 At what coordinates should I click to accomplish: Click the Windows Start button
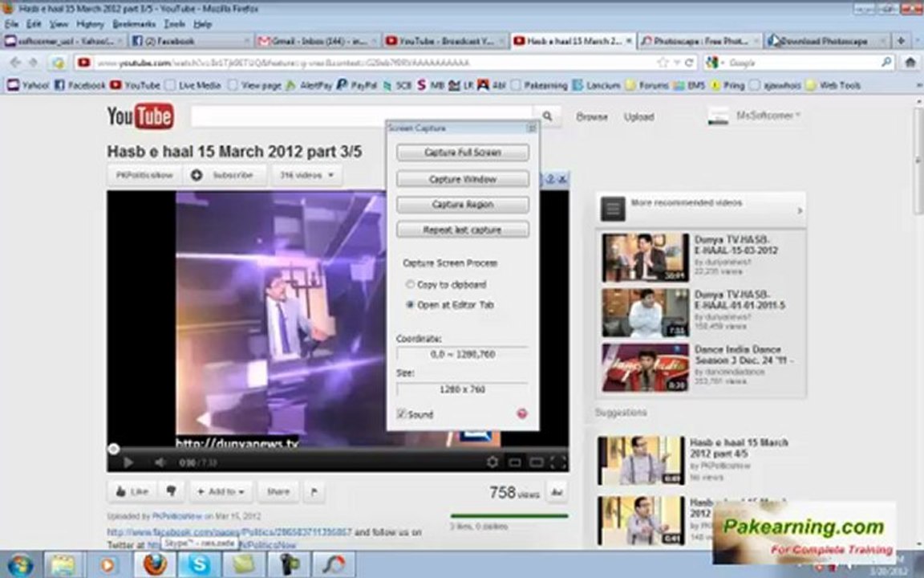(19, 564)
